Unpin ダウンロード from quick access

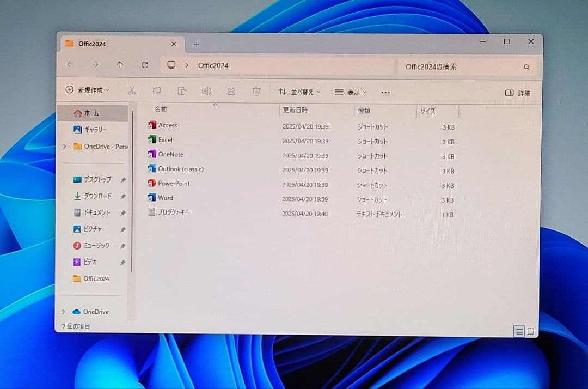123,196
